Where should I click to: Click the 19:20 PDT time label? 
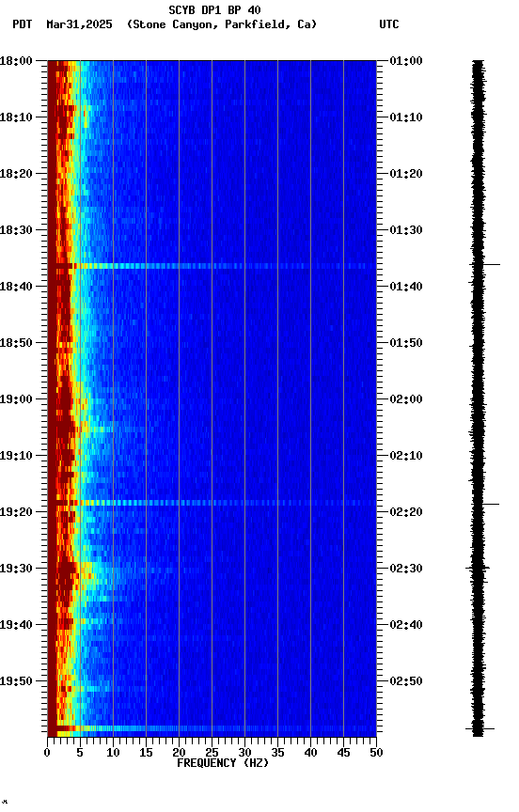[x=16, y=512]
